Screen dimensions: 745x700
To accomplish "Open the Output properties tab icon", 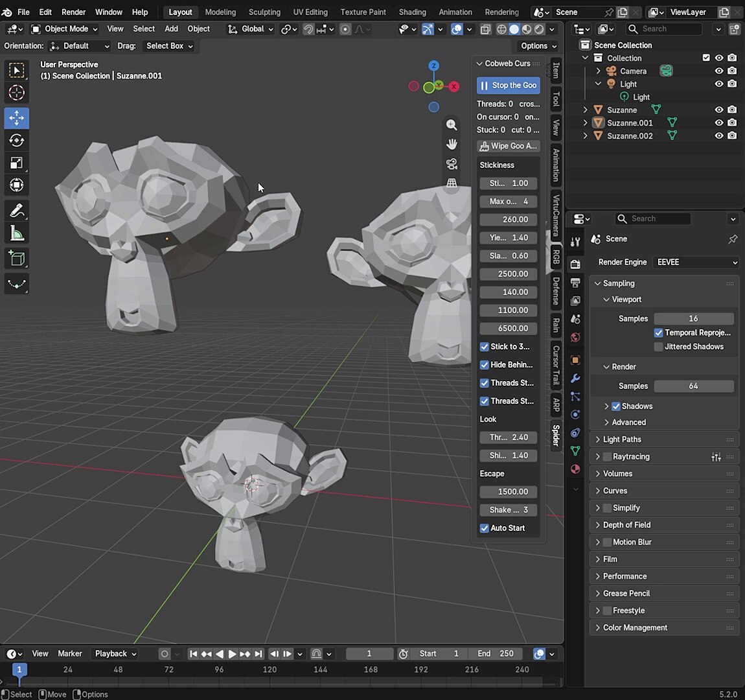I will pos(575,283).
